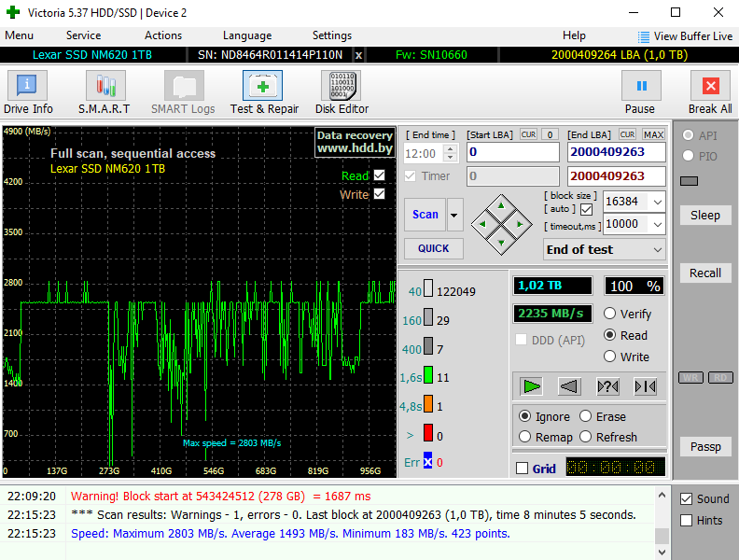Click the x next to serial number
The image size is (739, 560).
coord(358,55)
